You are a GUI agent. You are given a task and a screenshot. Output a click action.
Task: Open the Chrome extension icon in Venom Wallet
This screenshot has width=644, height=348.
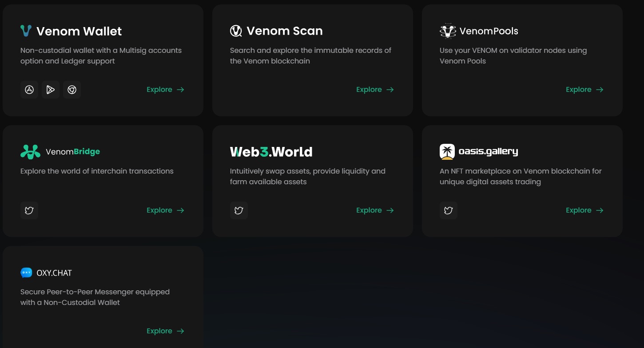click(72, 90)
